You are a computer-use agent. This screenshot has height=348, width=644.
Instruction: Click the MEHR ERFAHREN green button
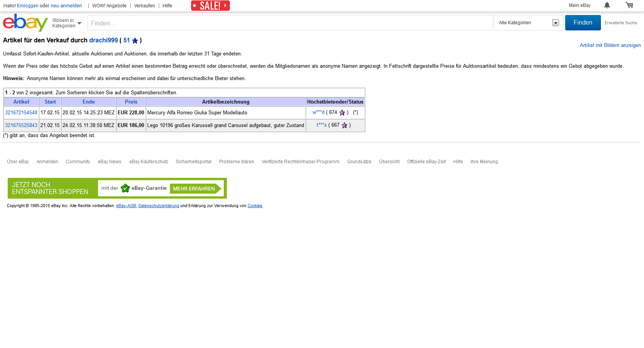pos(196,189)
